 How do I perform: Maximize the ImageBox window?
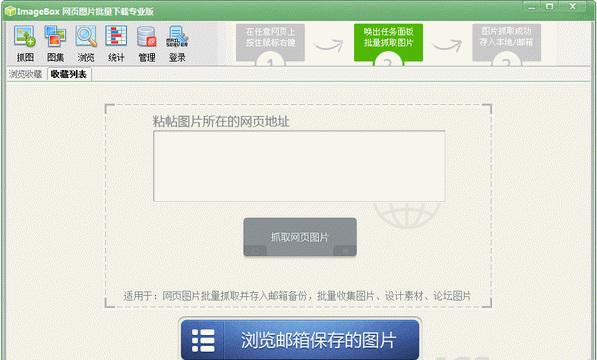coord(549,6)
